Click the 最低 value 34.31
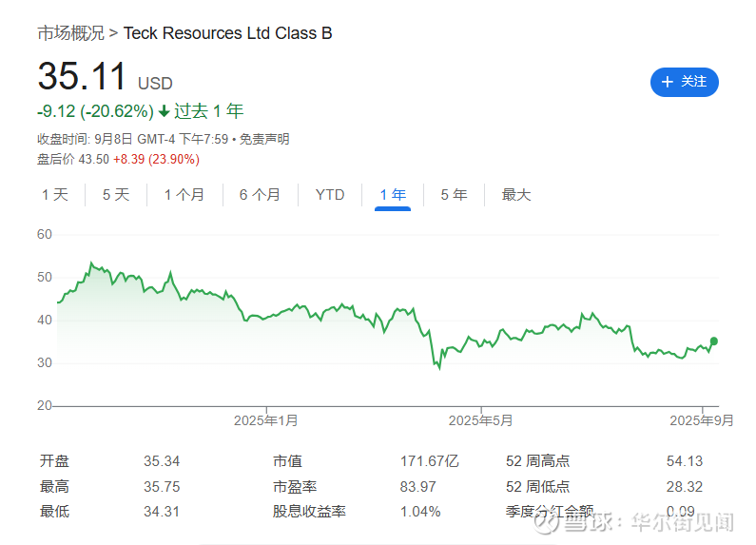 click(x=162, y=512)
